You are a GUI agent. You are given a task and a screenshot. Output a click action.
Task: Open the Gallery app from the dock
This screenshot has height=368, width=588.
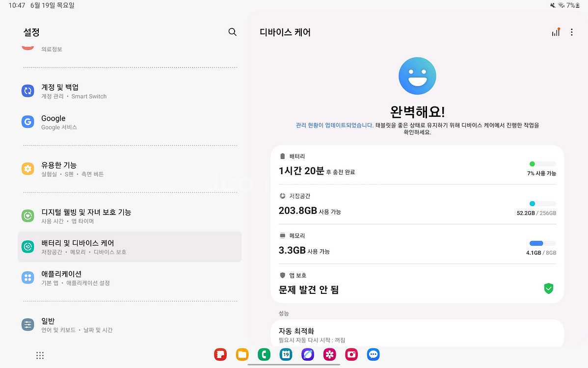point(329,354)
